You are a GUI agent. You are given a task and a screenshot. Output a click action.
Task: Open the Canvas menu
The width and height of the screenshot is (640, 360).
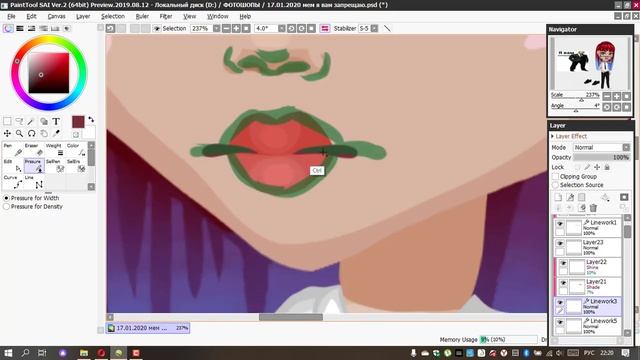click(x=56, y=16)
